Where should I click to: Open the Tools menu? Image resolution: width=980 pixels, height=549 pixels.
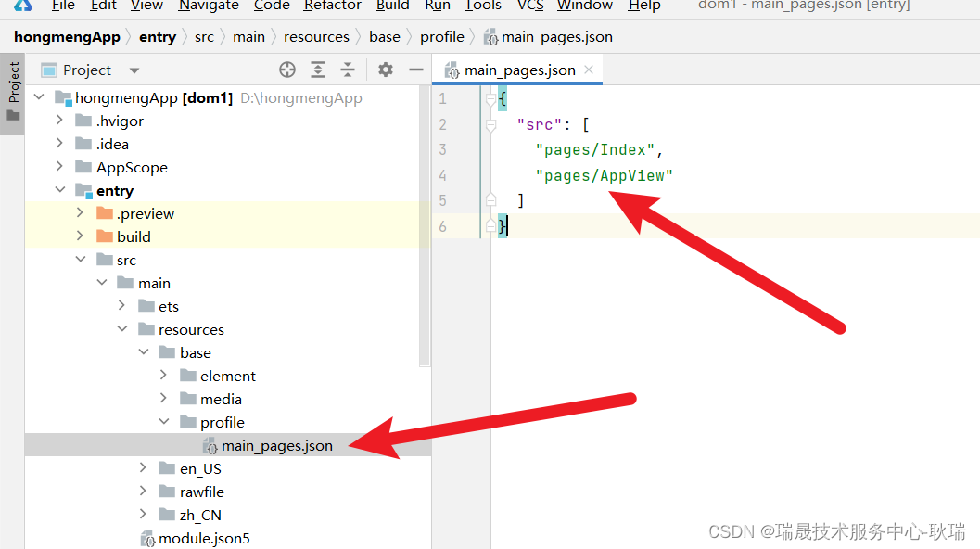pyautogui.click(x=483, y=6)
